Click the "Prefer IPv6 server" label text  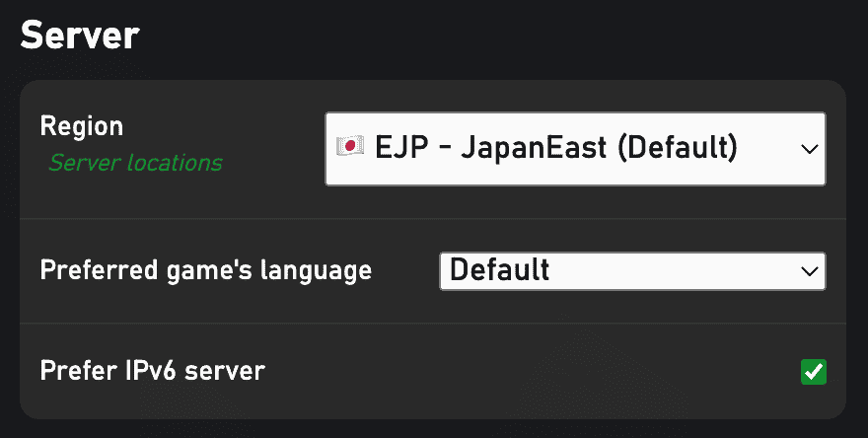[x=153, y=372]
